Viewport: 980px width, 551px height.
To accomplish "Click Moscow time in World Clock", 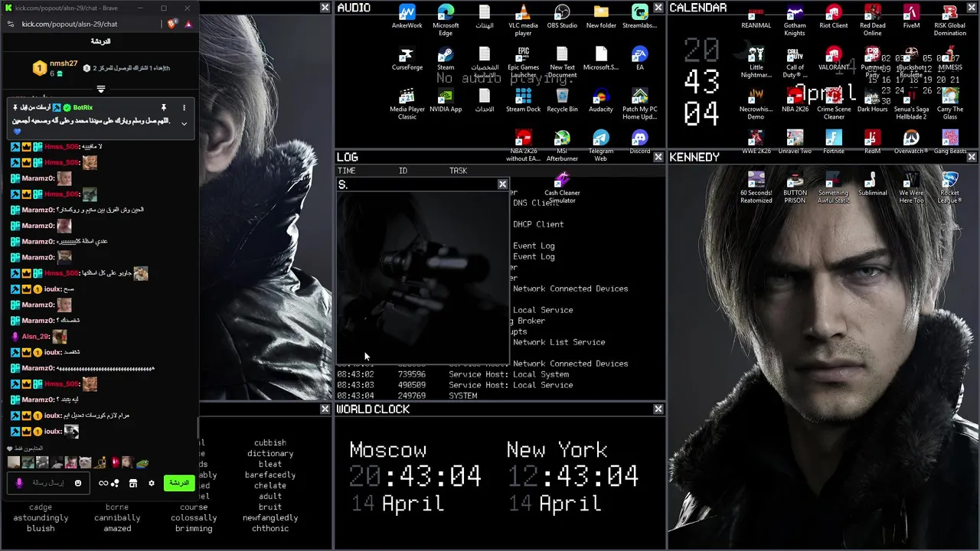I will pos(415,476).
